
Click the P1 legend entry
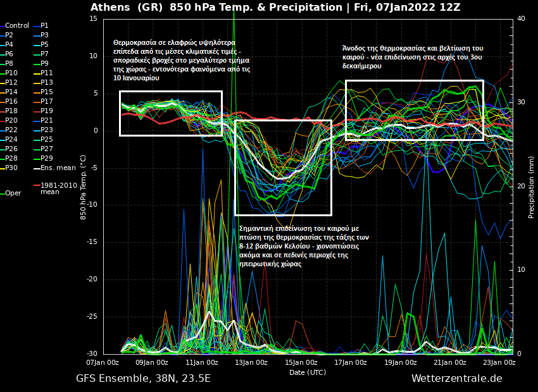(x=44, y=26)
